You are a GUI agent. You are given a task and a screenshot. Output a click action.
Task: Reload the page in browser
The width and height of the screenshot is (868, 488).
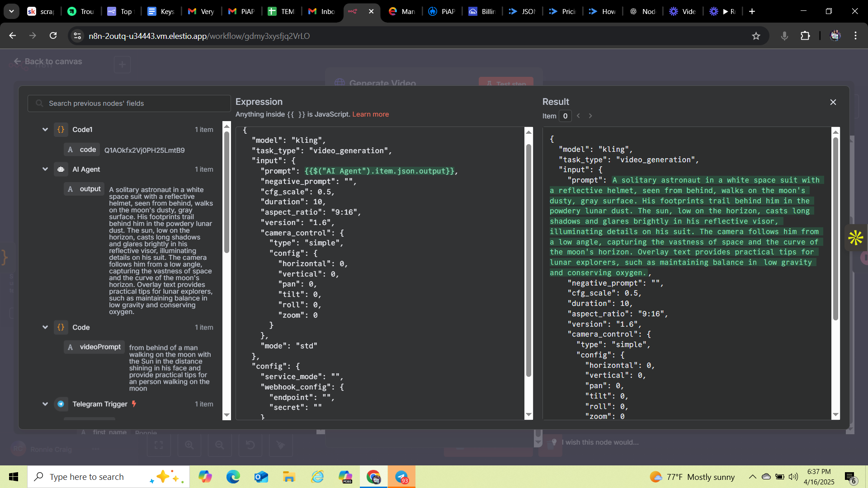click(x=53, y=36)
